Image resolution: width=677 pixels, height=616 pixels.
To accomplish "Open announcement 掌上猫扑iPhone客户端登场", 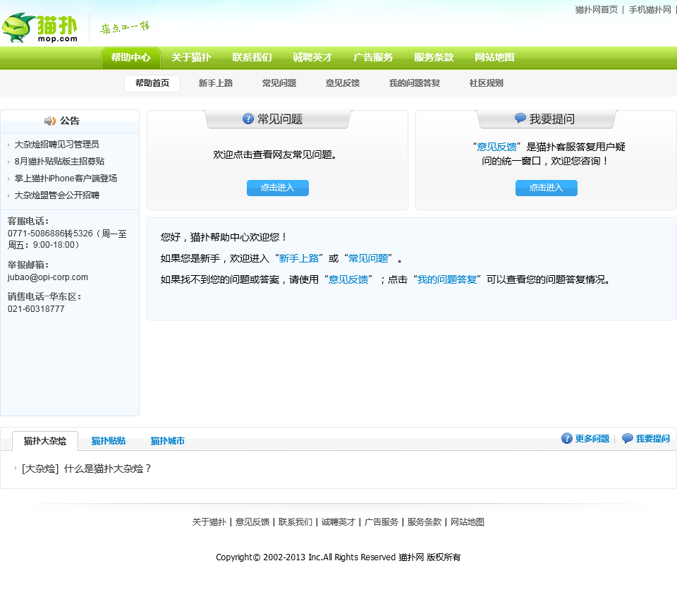I will 66,179.
